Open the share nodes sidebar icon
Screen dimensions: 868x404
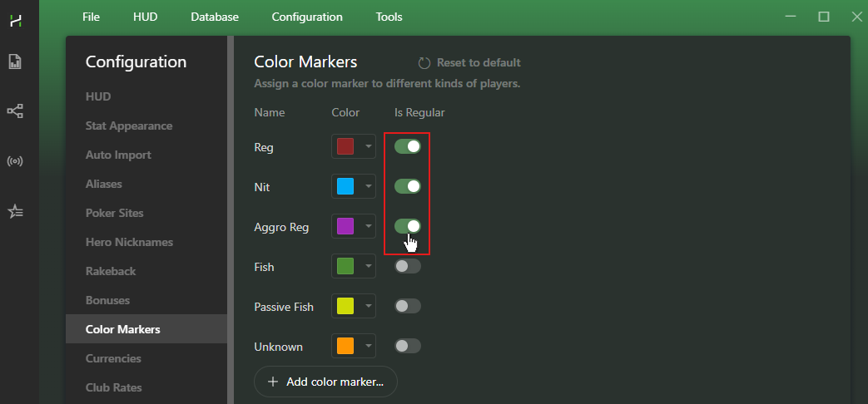(15, 111)
